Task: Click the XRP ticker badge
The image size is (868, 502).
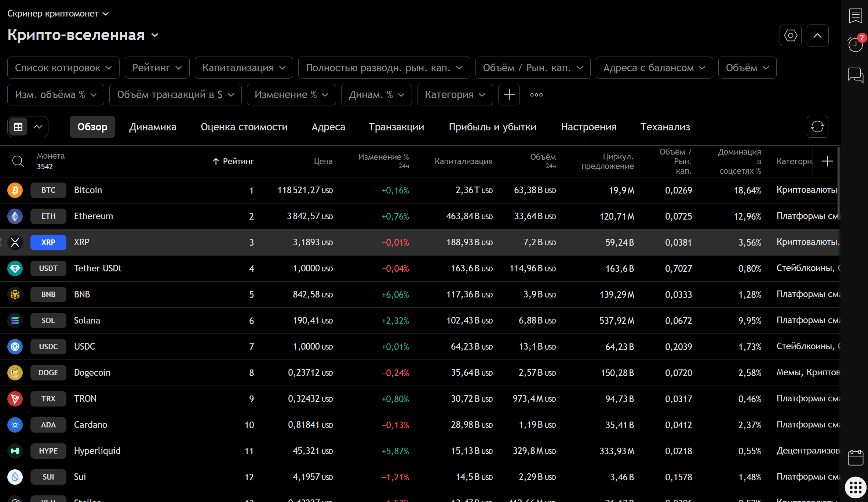Action: point(48,242)
